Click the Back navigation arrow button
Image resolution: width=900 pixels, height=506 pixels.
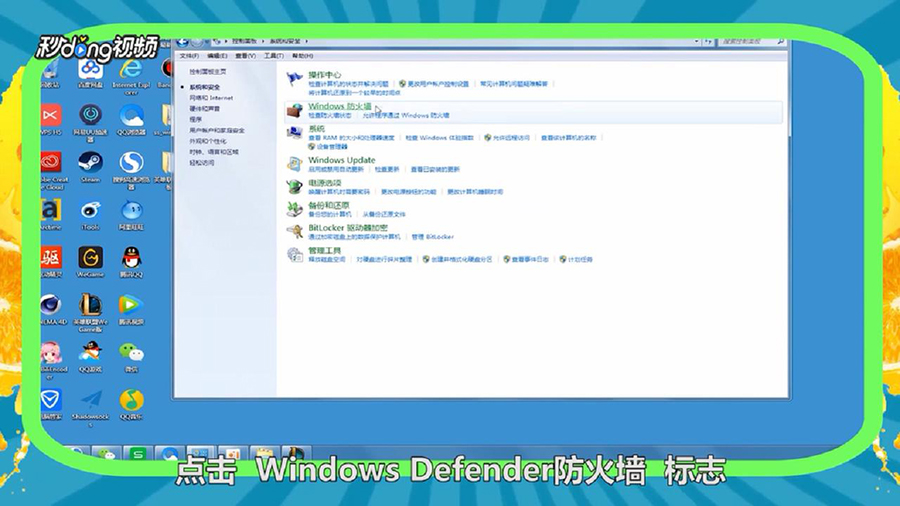(x=183, y=41)
